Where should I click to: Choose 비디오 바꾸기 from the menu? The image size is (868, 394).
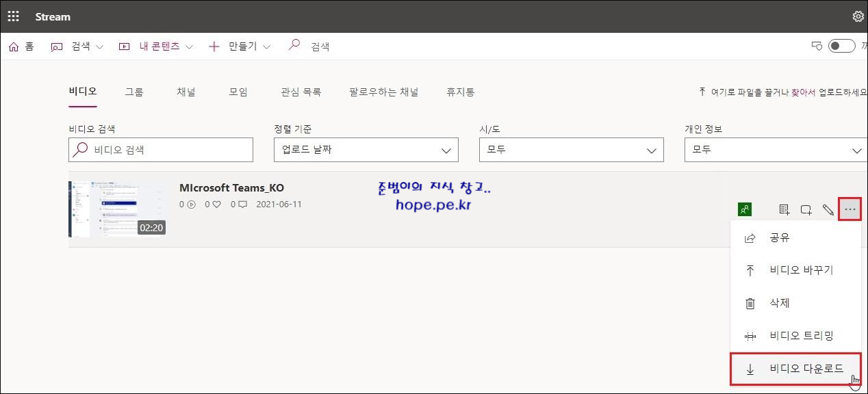(x=795, y=270)
